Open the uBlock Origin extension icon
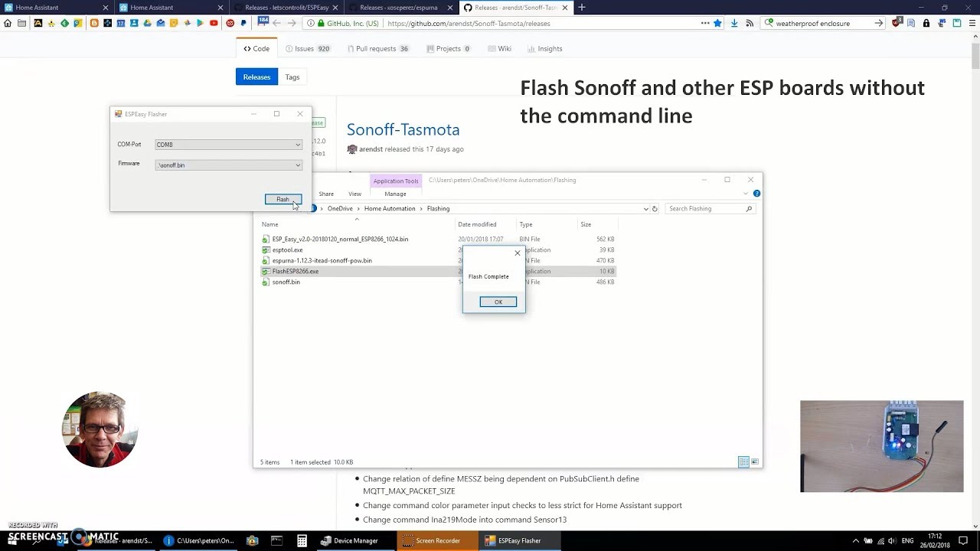Image resolution: width=980 pixels, height=551 pixels. [x=897, y=24]
